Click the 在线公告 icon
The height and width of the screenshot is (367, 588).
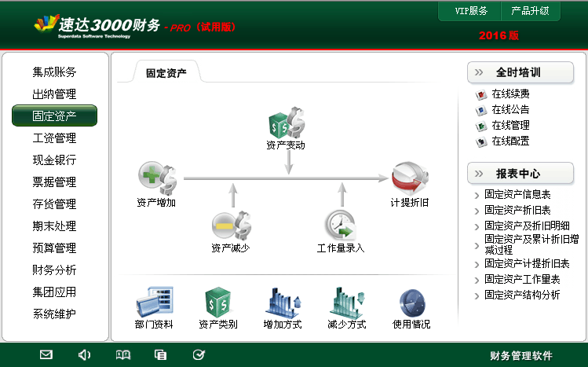click(480, 110)
